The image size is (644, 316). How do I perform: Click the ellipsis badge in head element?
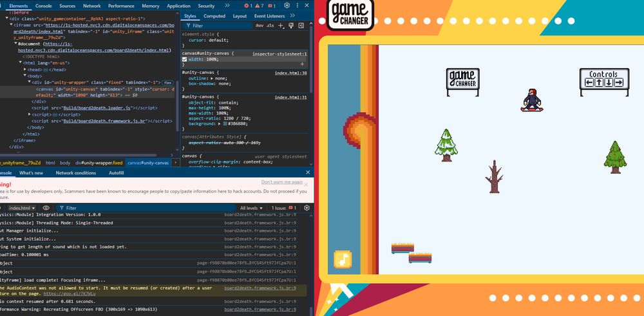pyautogui.click(x=46, y=70)
